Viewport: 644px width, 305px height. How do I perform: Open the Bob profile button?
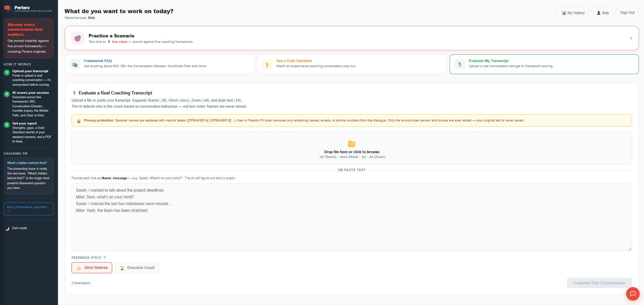(603, 13)
